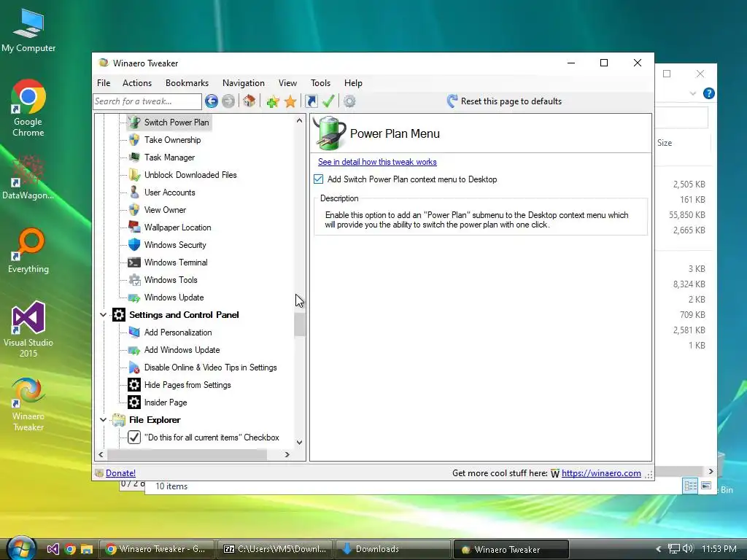The width and height of the screenshot is (747, 560).
Task: Add bookmark with the green plus star icon
Action: click(273, 101)
